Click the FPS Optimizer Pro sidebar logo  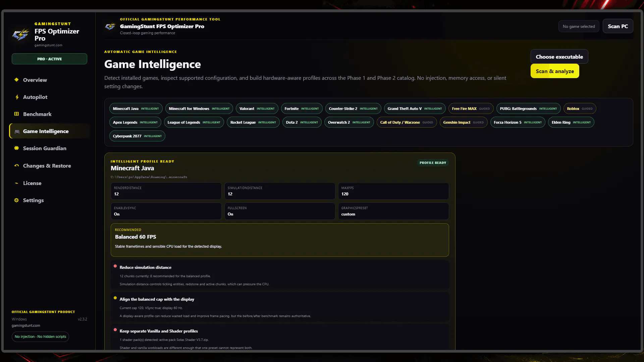(21, 35)
